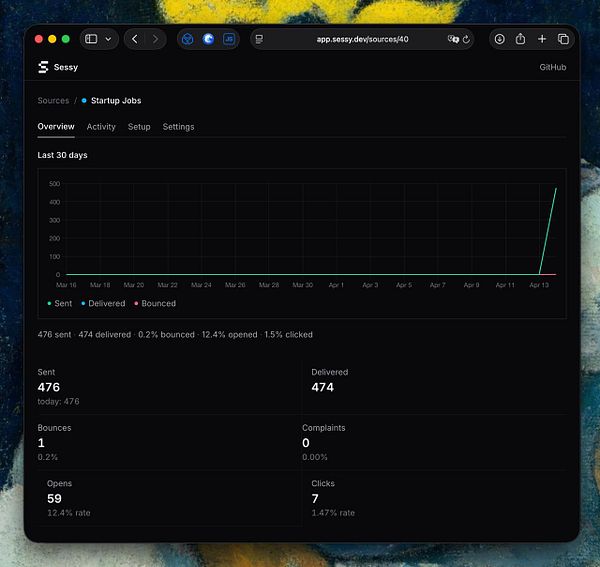This screenshot has width=600, height=567.
Task: Click the JS extension icon
Action: point(229,39)
